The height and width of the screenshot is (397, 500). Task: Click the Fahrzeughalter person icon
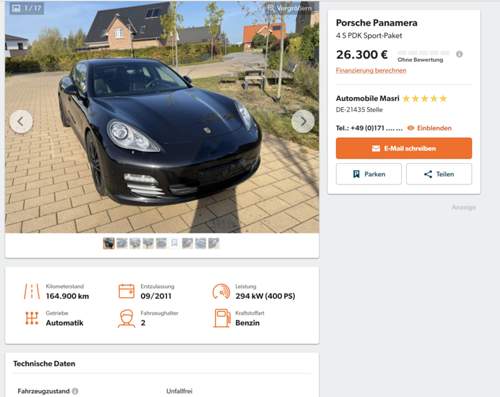(127, 318)
